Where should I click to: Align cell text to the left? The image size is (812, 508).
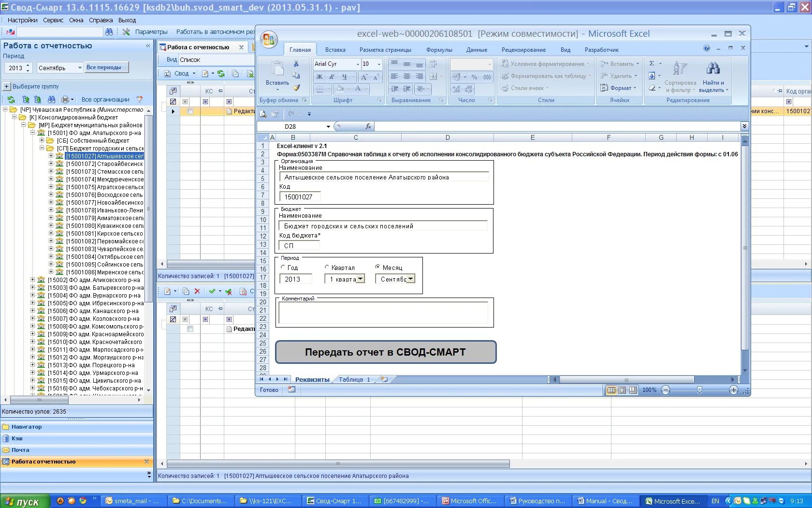click(x=394, y=76)
